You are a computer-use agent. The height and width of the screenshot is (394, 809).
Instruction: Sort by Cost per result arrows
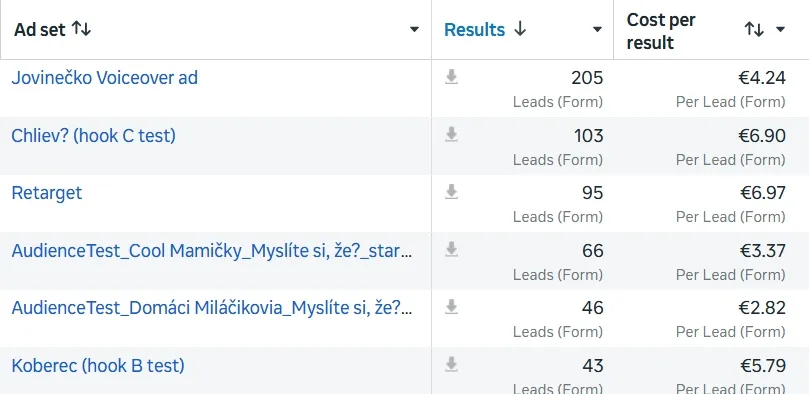754,29
